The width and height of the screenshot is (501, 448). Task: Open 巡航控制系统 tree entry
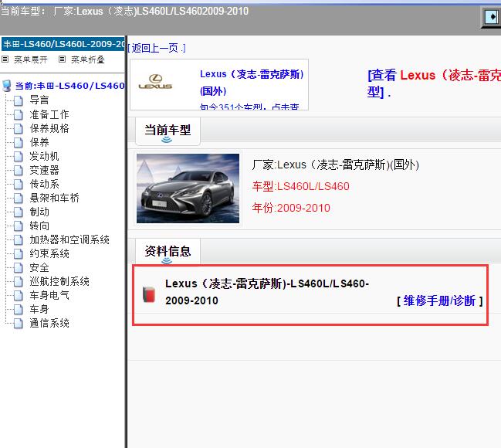(x=59, y=281)
